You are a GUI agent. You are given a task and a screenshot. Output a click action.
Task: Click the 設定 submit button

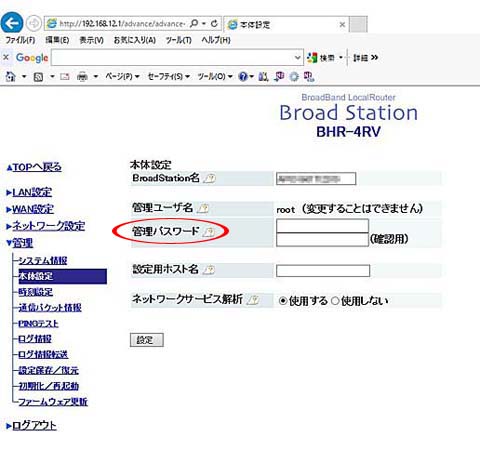point(147,340)
